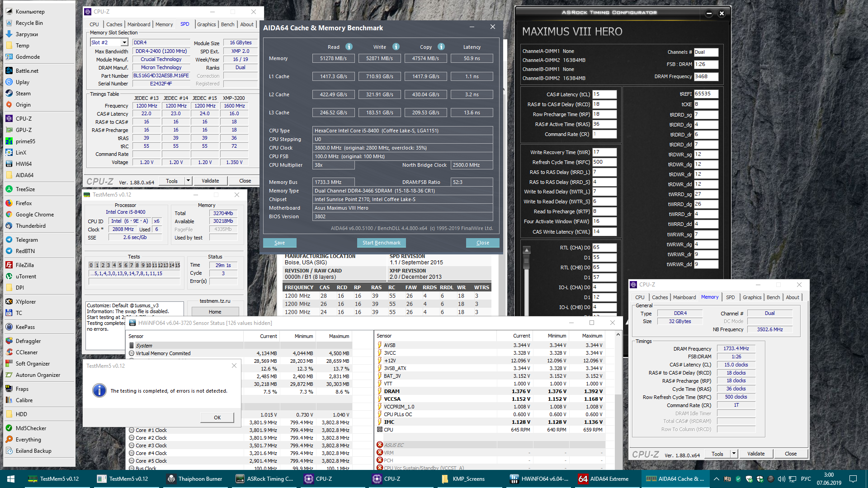This screenshot has width=868, height=488.
Task: Click the Write info icon in AIDA64
Action: click(x=396, y=47)
